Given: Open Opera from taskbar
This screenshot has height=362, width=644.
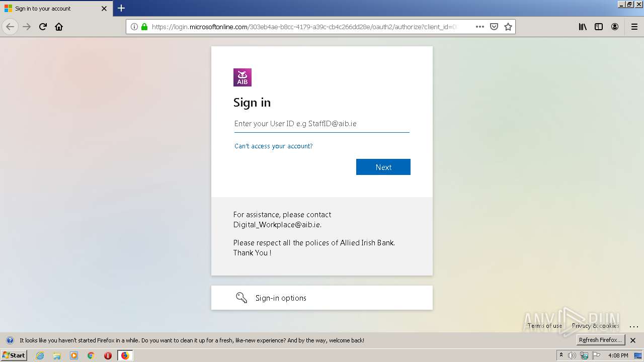Looking at the screenshot, I should coord(108,355).
